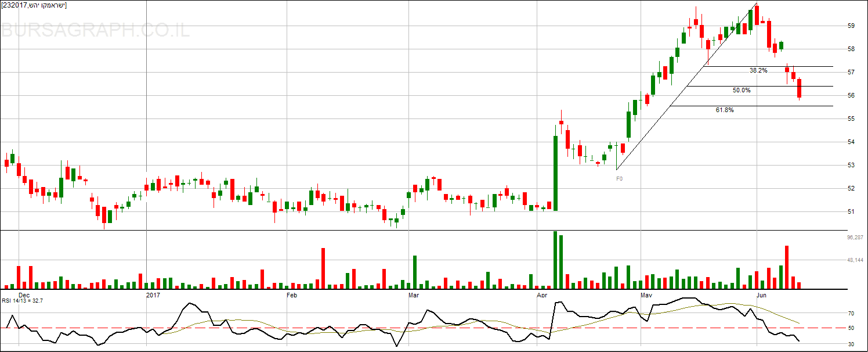The image size is (868, 352).
Task: Select the 61.8% Fibonacci level label
Action: coord(724,110)
